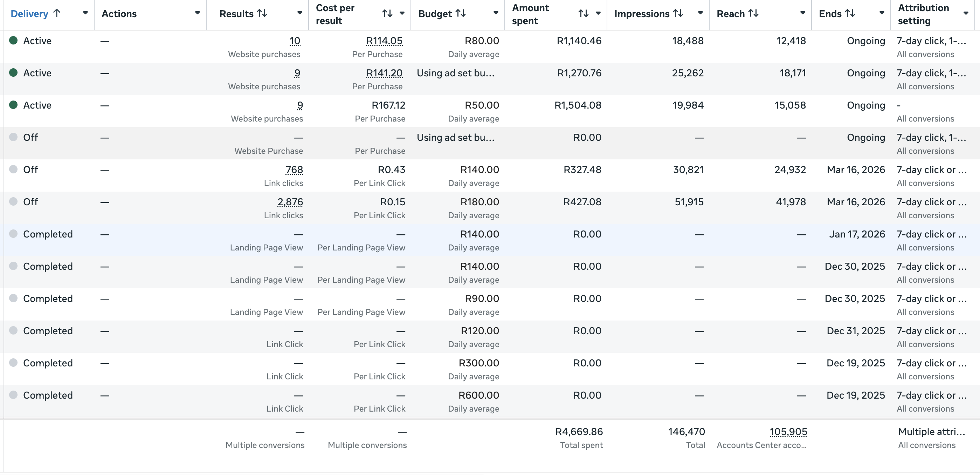Viewport: 980px width, 475px height.
Task: Click the Actions column header
Action: (x=119, y=14)
